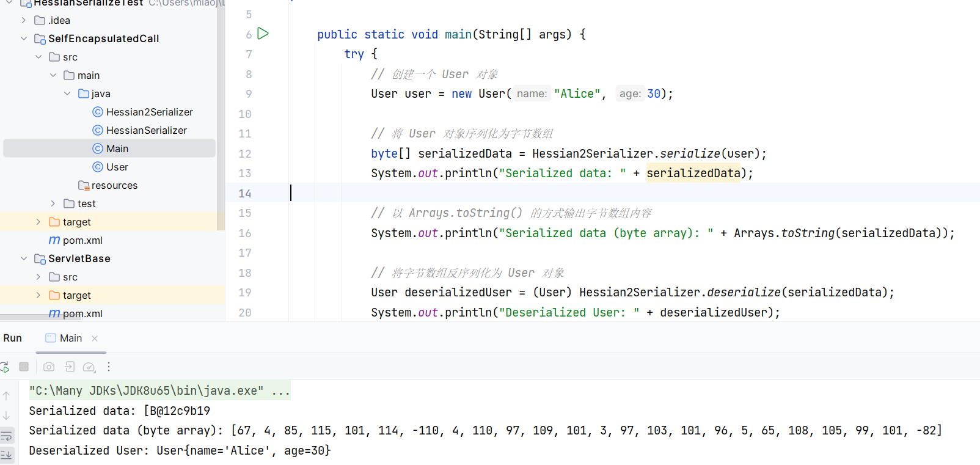Toggle soft-wrap in the console
This screenshot has height=465, width=980.
(6, 436)
